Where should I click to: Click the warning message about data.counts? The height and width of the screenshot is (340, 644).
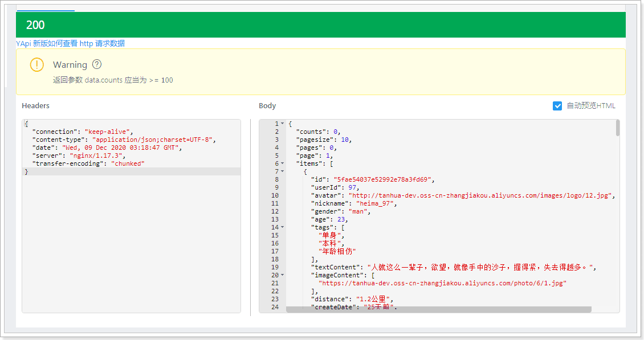[x=113, y=80]
